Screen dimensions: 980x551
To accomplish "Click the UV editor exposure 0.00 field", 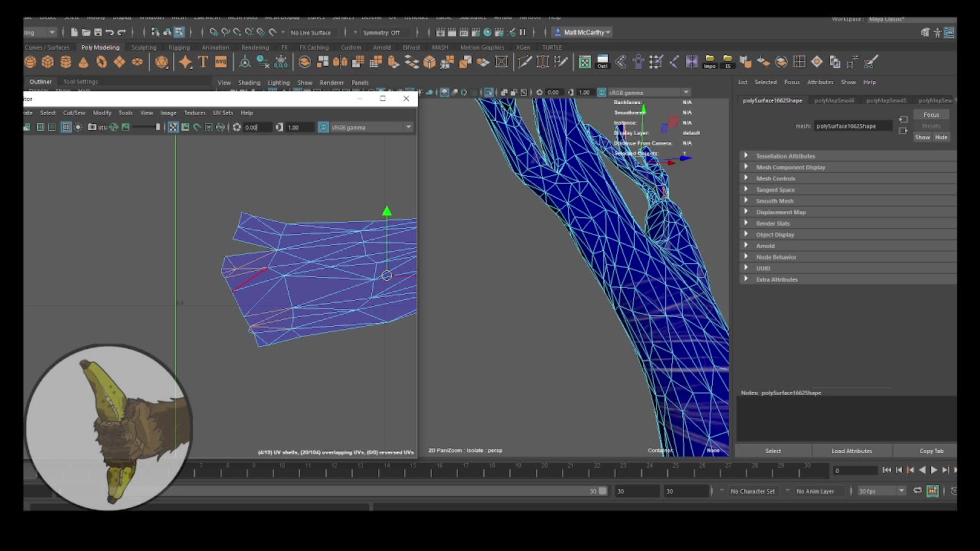I will pyautogui.click(x=256, y=127).
